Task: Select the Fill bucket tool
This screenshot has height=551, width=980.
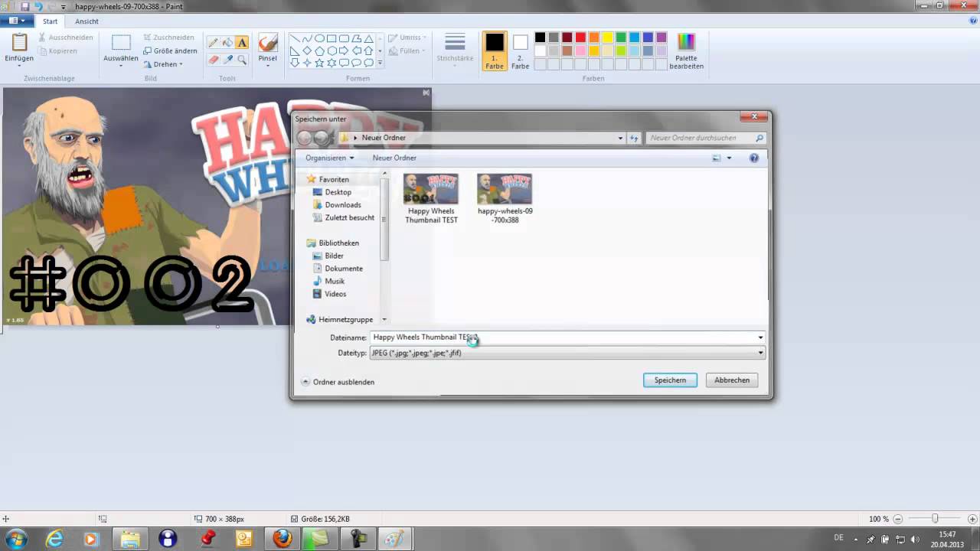Action: pos(227,43)
